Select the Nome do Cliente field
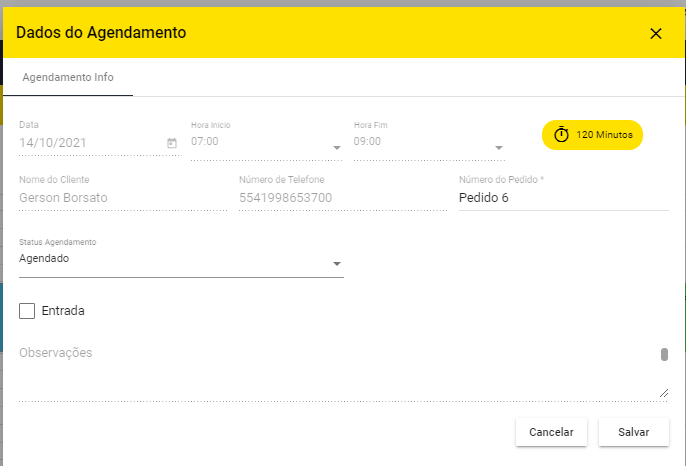This screenshot has width=686, height=466. [x=118, y=197]
